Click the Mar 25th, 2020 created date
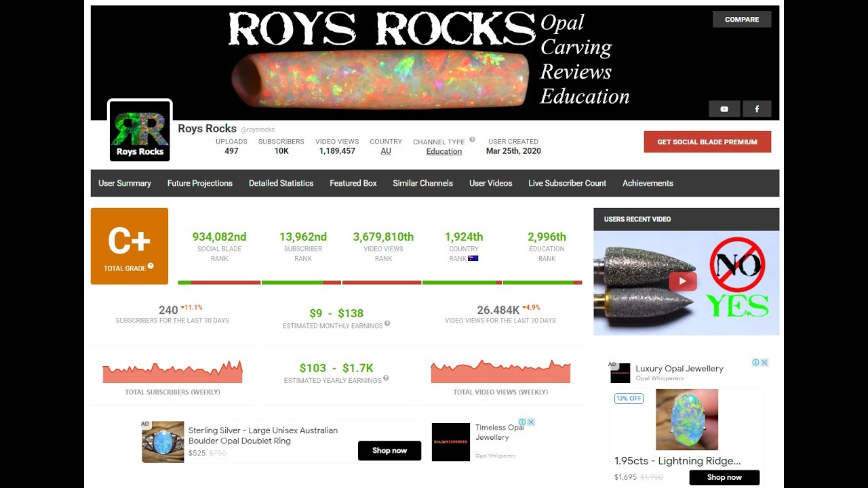The width and height of the screenshot is (868, 488). pos(513,151)
